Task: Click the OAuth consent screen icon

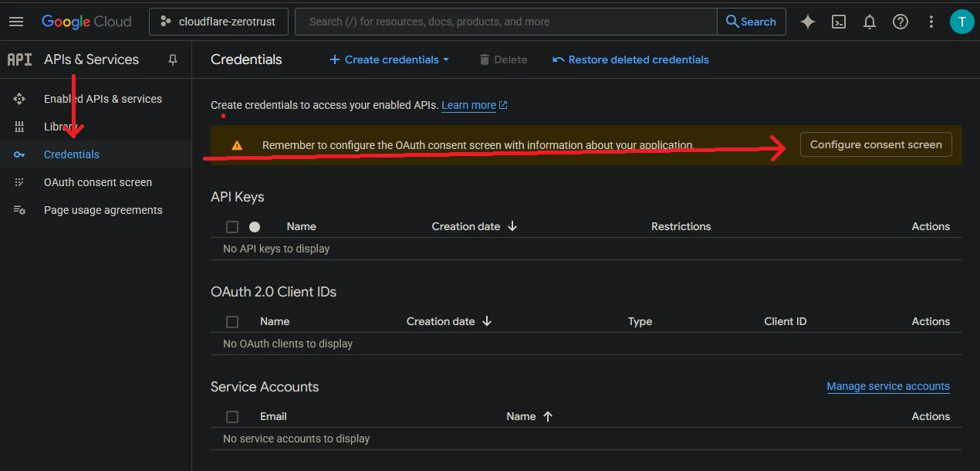Action: [19, 182]
